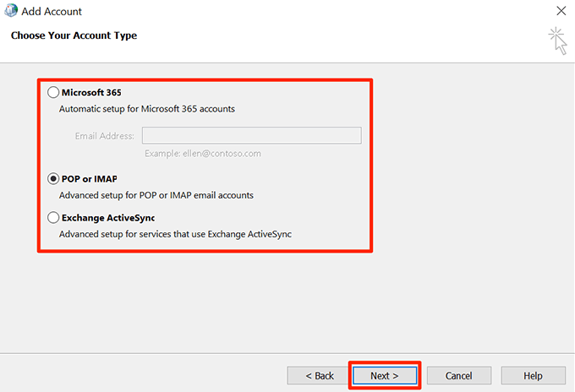Click the Add Account globe icon

pos(11,10)
